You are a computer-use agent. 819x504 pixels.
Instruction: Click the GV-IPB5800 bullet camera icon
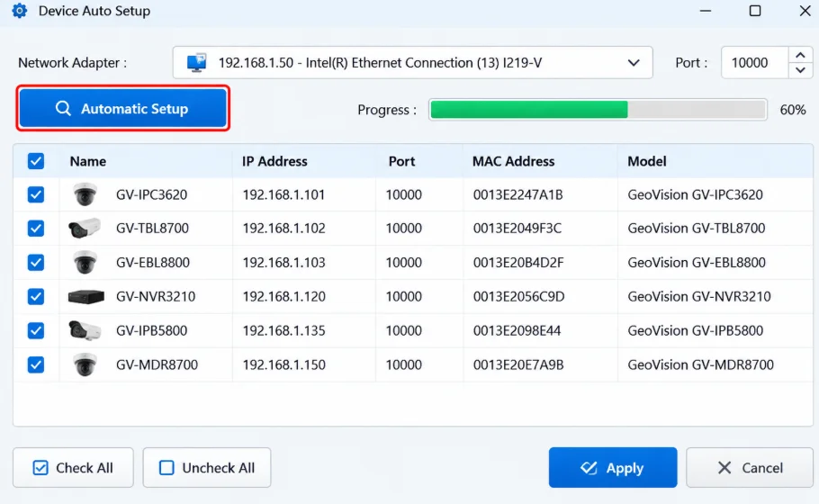(84, 330)
